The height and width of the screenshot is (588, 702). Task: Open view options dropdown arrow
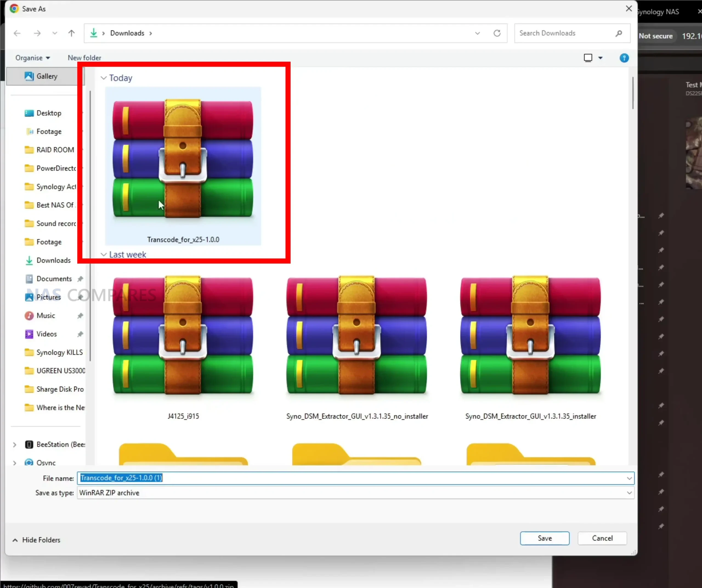click(x=600, y=58)
